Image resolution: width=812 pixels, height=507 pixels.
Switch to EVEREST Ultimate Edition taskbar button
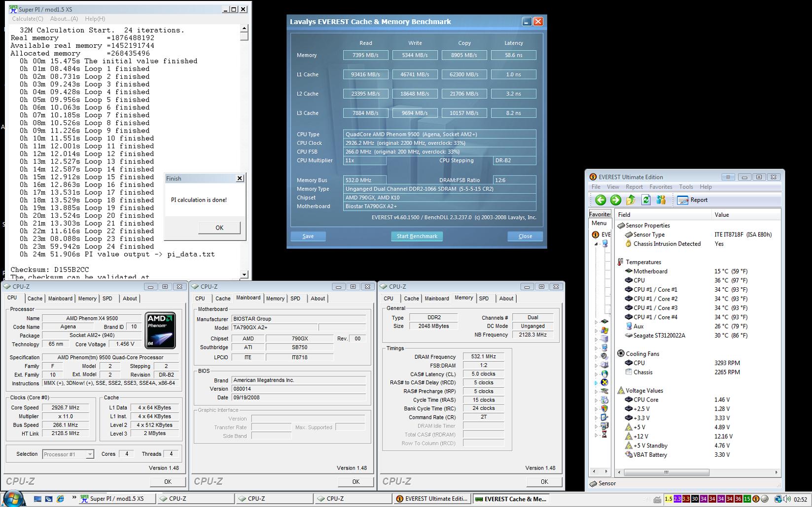pos(432,499)
